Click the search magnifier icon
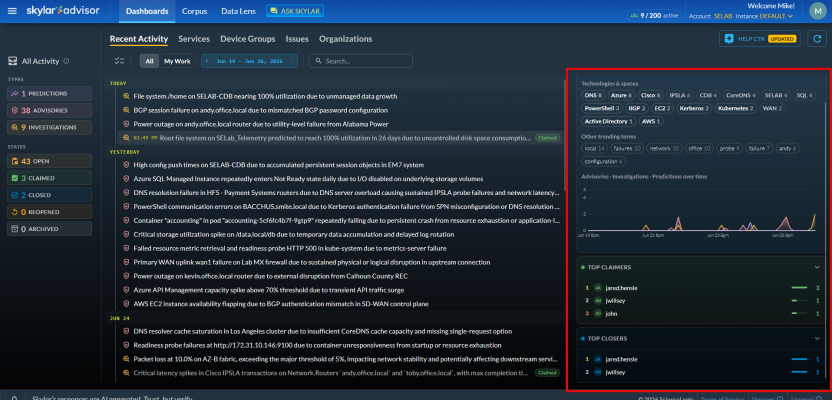This screenshot has height=400, width=832. coord(318,61)
